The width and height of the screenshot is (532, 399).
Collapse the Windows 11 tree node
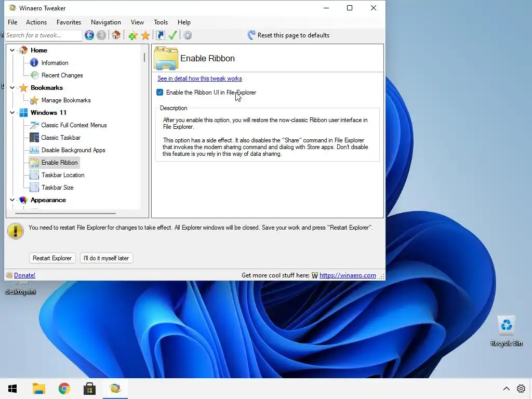[12, 113]
